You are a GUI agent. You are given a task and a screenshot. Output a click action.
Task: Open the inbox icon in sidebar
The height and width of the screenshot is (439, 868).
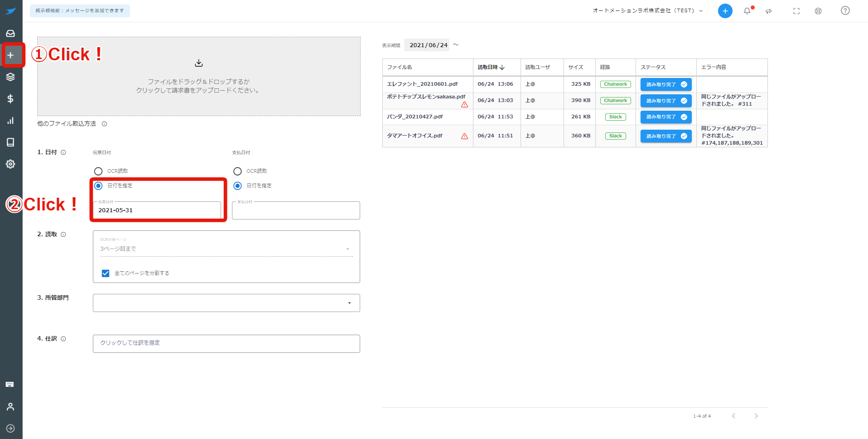[x=10, y=34]
